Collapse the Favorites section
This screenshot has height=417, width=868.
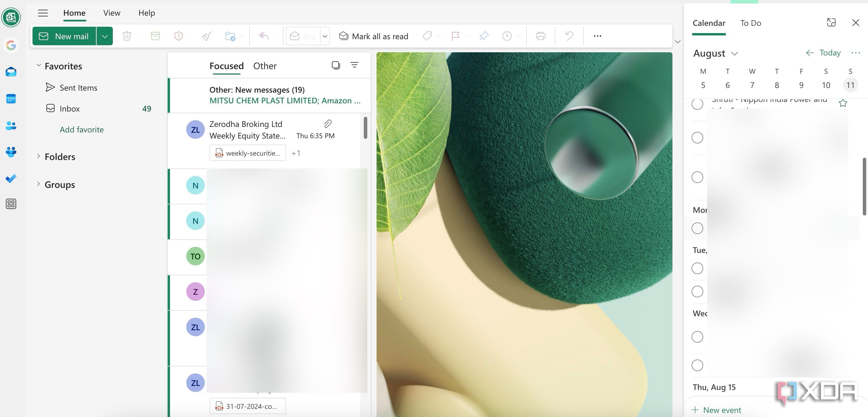(x=38, y=65)
